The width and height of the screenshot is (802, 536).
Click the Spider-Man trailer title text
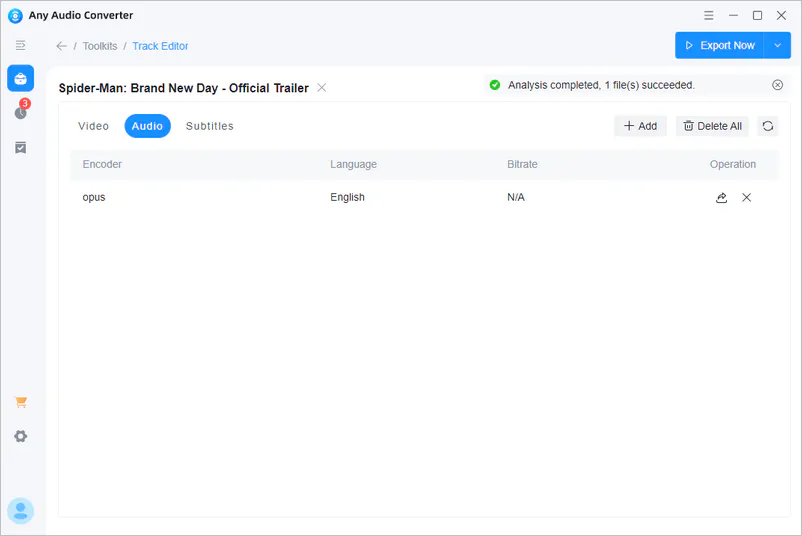point(184,88)
